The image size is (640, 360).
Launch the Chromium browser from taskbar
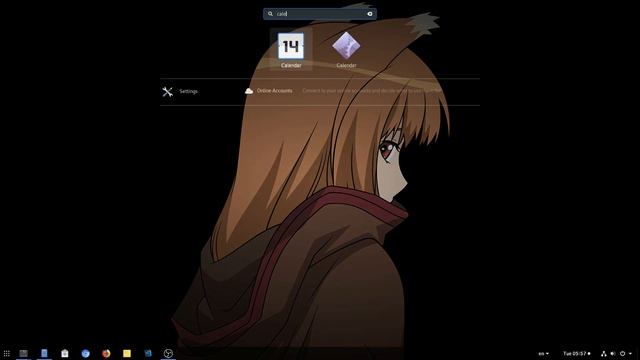(x=85, y=353)
